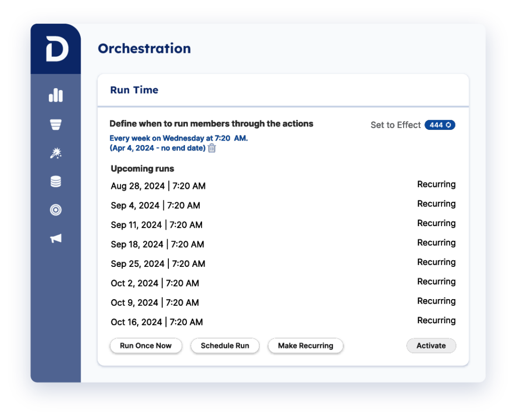Select the target audience icon
The height and width of the screenshot is (420, 516).
tap(55, 210)
